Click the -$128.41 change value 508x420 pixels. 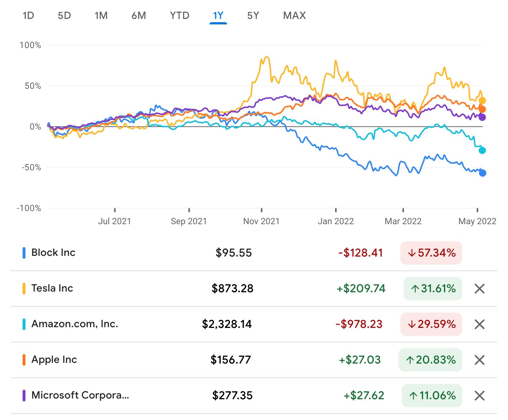coord(361,253)
